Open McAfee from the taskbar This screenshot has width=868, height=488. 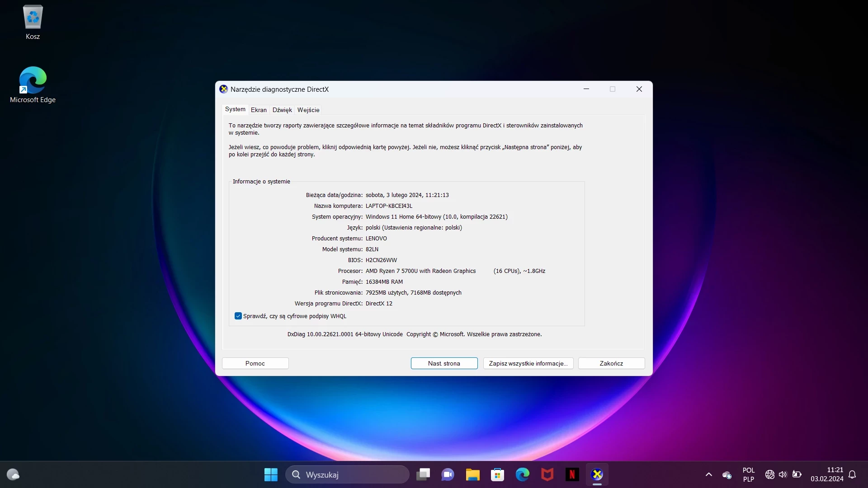547,474
